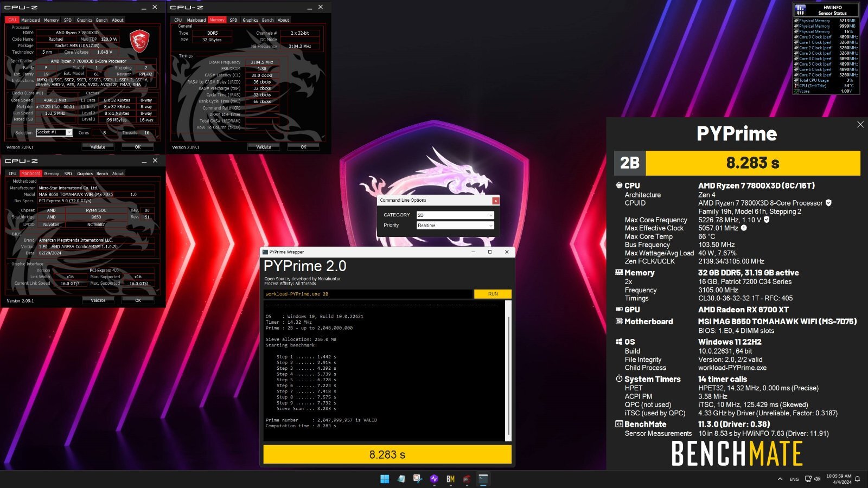The image size is (868, 488).
Task: Click the shield icon after 5226.78 MHz value
Action: point(767,220)
